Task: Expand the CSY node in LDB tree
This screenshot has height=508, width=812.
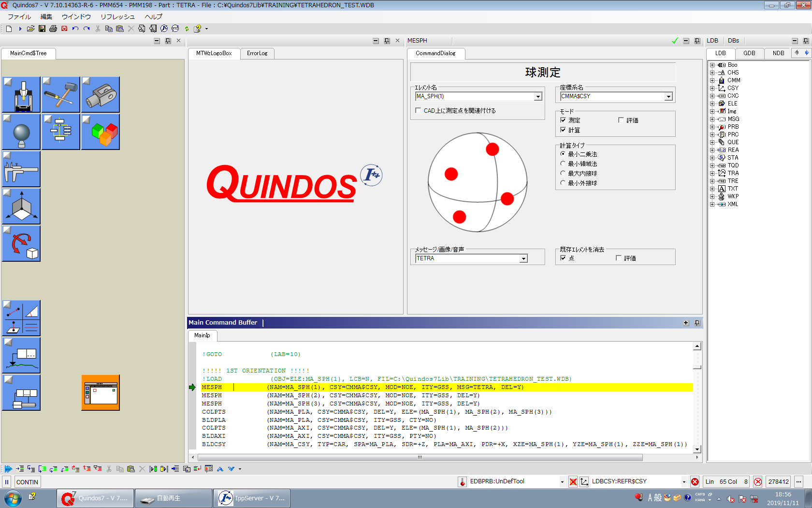Action: pos(712,88)
